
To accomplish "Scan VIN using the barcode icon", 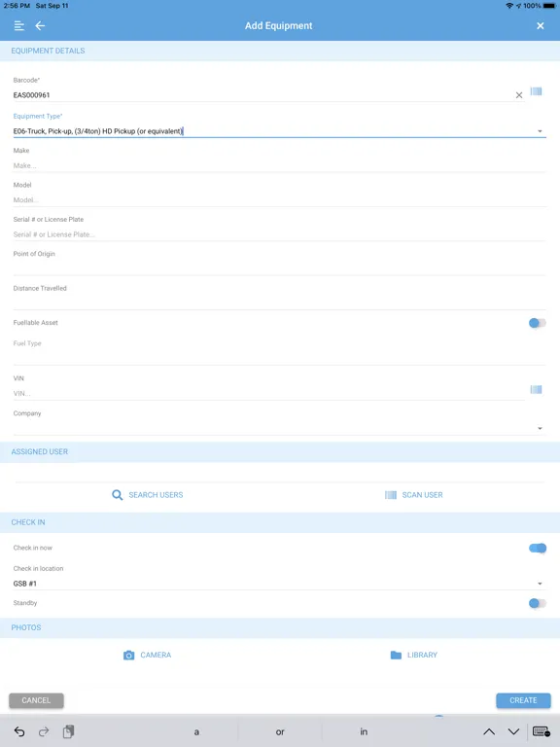I will [x=537, y=390].
